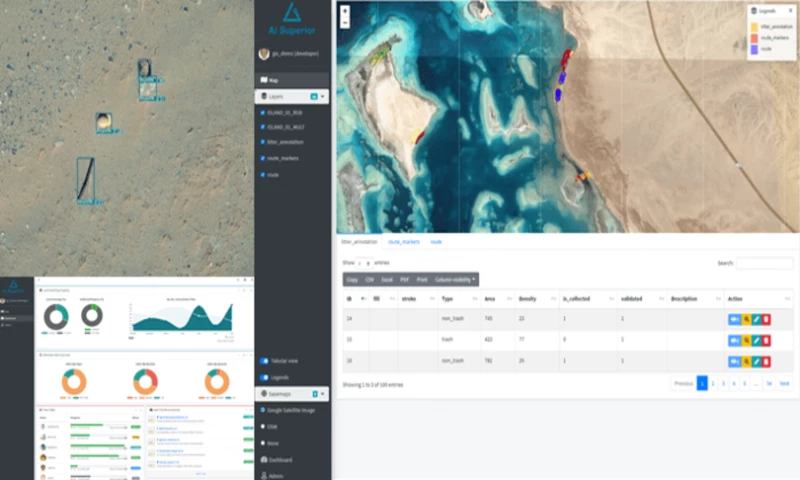
Task: Click the yellow zoom-to icon in third row
Action: pos(746,361)
